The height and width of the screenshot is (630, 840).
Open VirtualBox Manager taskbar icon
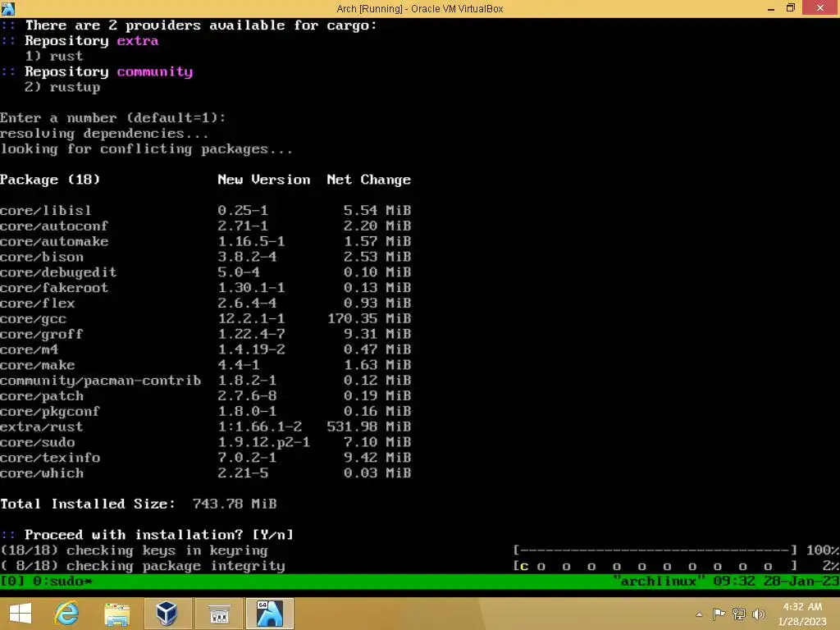tap(167, 614)
